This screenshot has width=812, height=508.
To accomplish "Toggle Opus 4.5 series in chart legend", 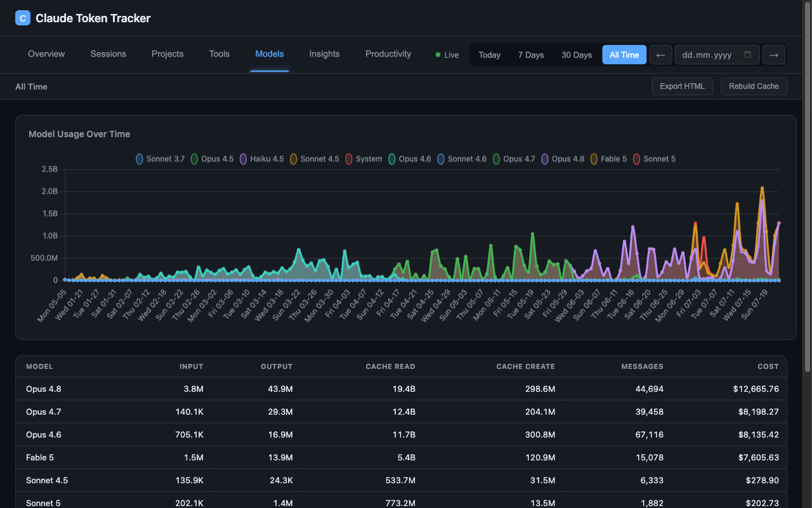I will [212, 159].
